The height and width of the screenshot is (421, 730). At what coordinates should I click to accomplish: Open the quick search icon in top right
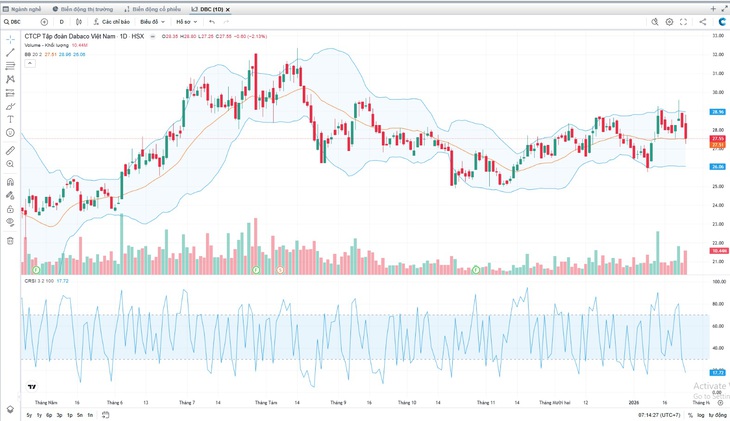(x=655, y=22)
